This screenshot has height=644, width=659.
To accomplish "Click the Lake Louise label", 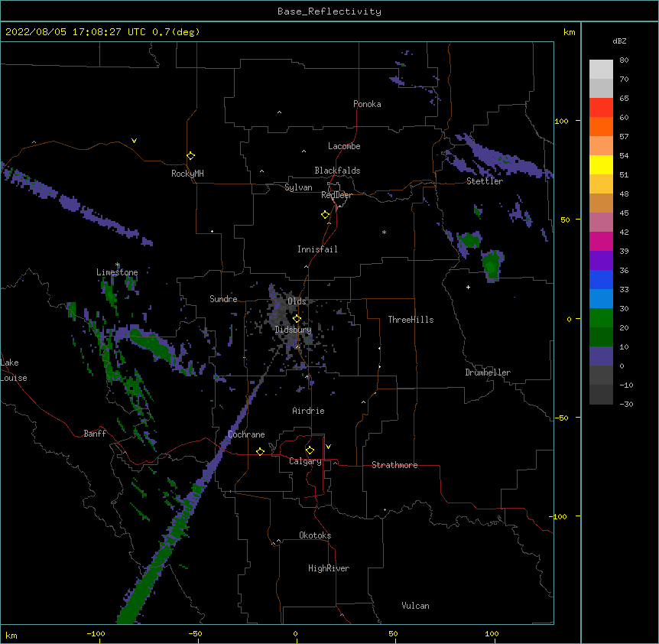I will [14, 370].
